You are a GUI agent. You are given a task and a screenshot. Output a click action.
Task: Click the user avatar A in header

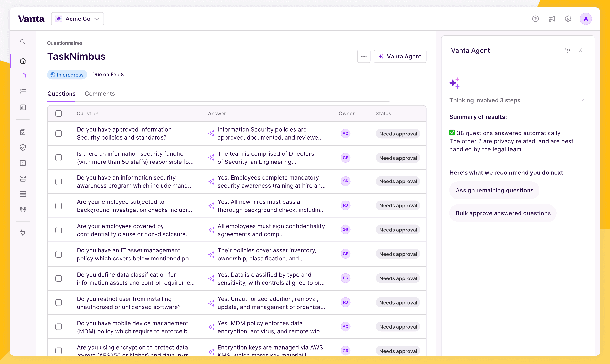[585, 19]
